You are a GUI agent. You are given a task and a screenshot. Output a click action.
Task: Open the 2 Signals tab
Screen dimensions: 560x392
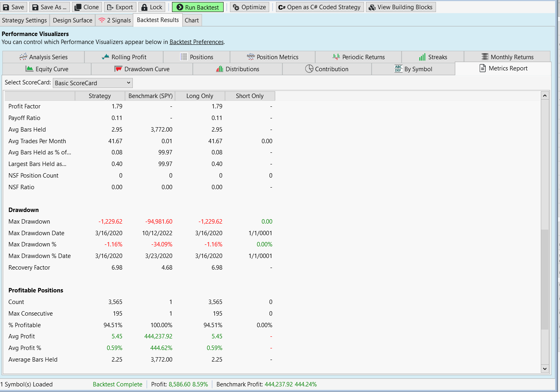pos(114,20)
